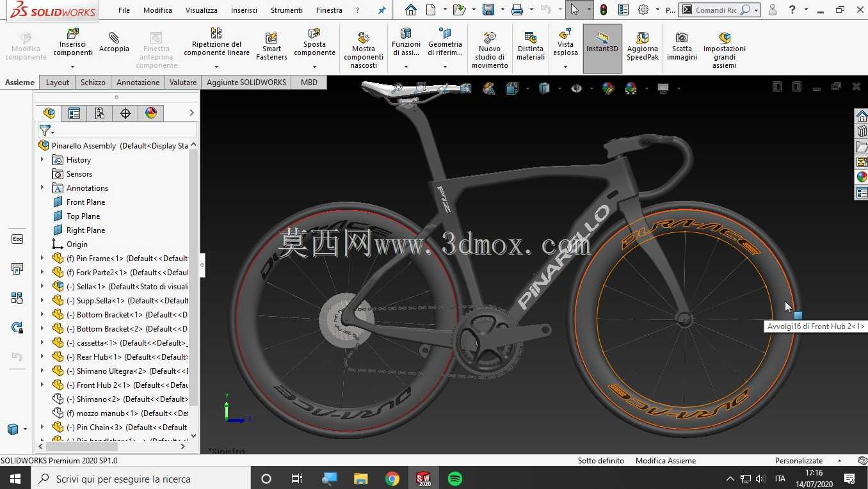Open the Inserisci componenti tool
Image resolution: width=868 pixels, height=489 pixels.
click(72, 42)
